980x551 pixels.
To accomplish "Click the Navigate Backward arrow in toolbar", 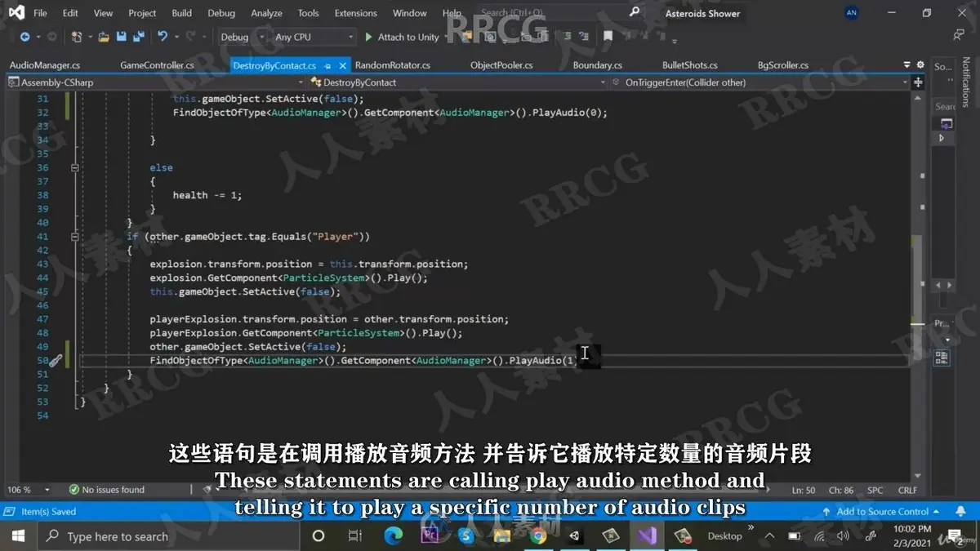I will pyautogui.click(x=25, y=37).
